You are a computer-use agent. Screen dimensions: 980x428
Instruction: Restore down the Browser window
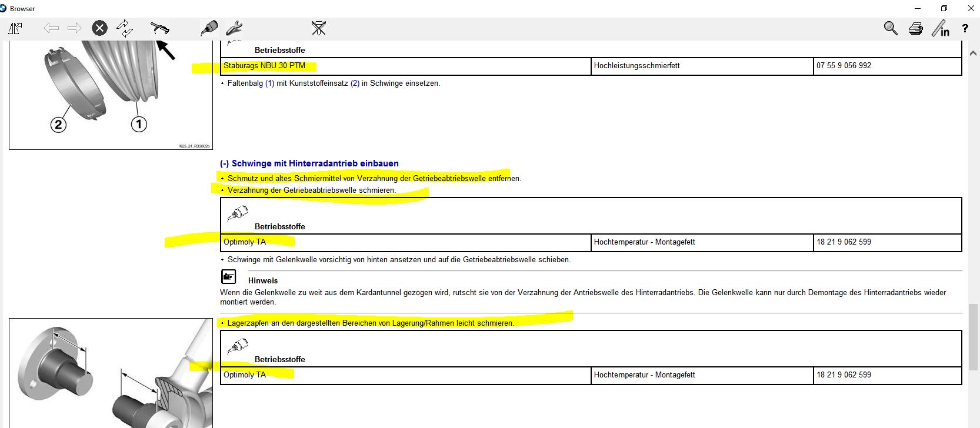(944, 8)
